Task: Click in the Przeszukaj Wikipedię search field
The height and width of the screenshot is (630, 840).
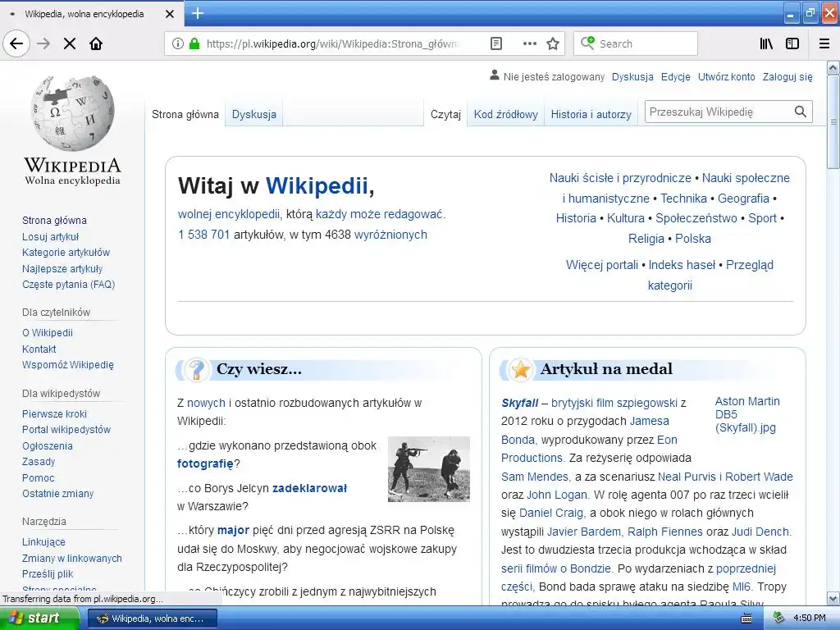Action: click(x=719, y=112)
